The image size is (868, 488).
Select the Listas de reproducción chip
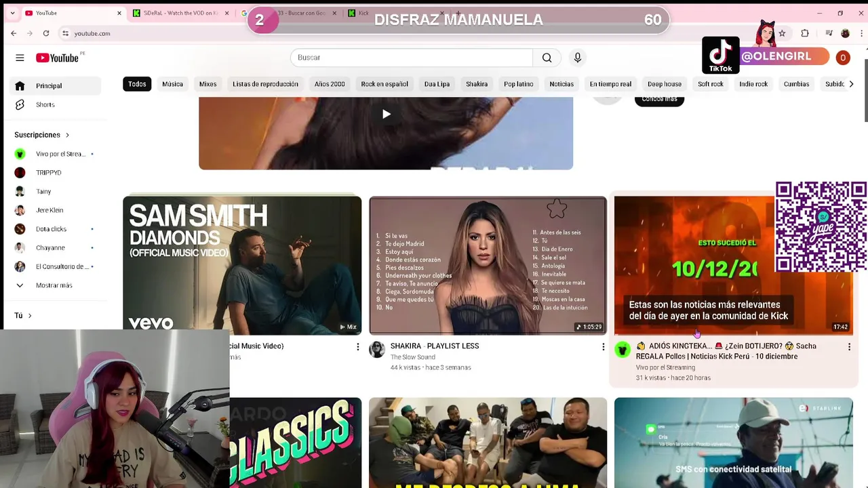click(265, 84)
